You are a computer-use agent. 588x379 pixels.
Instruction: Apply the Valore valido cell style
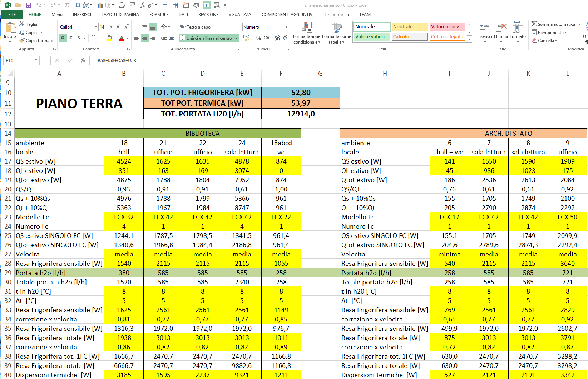coord(372,37)
